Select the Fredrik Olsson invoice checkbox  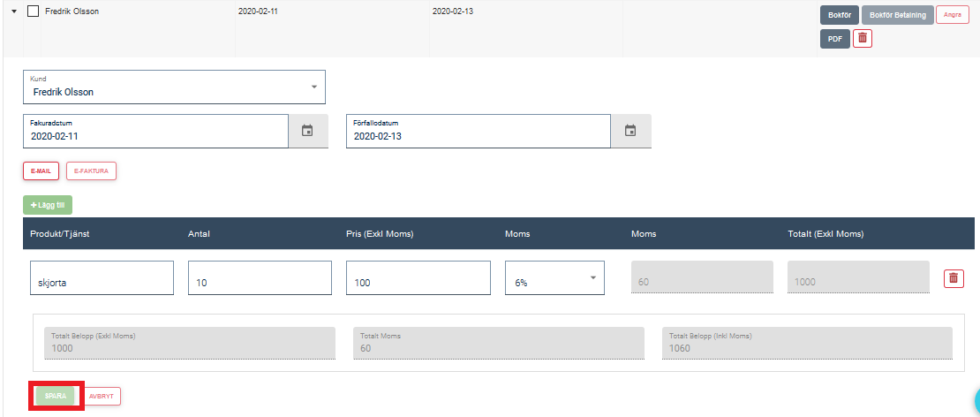click(x=33, y=12)
